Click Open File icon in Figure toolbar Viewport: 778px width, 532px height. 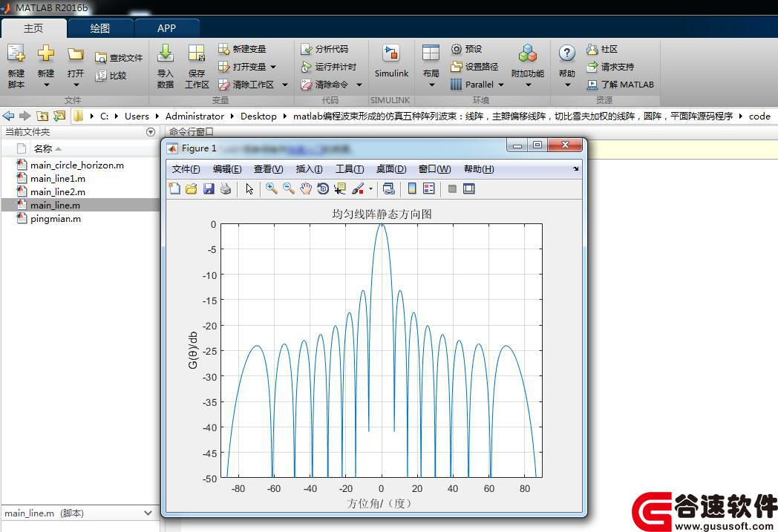point(192,188)
